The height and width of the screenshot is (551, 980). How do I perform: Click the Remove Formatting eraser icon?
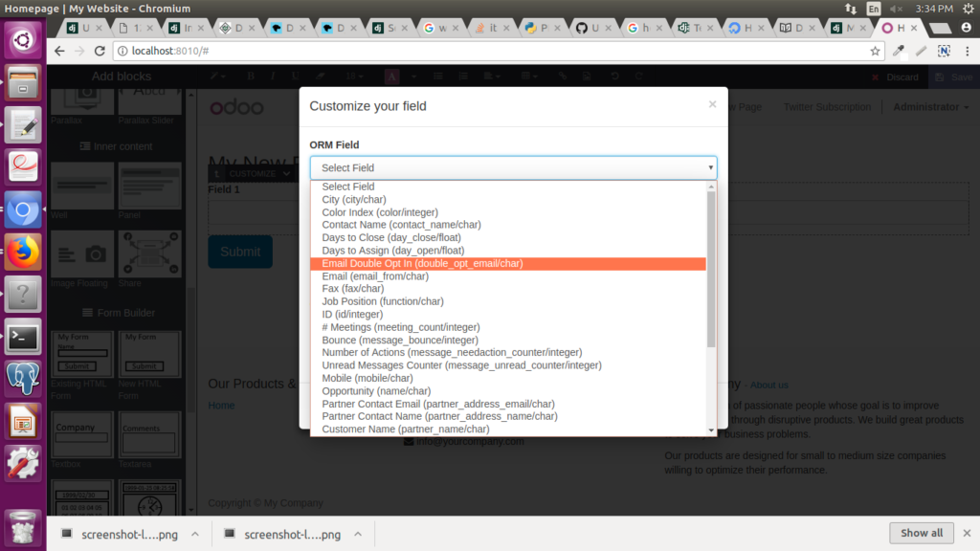point(319,76)
